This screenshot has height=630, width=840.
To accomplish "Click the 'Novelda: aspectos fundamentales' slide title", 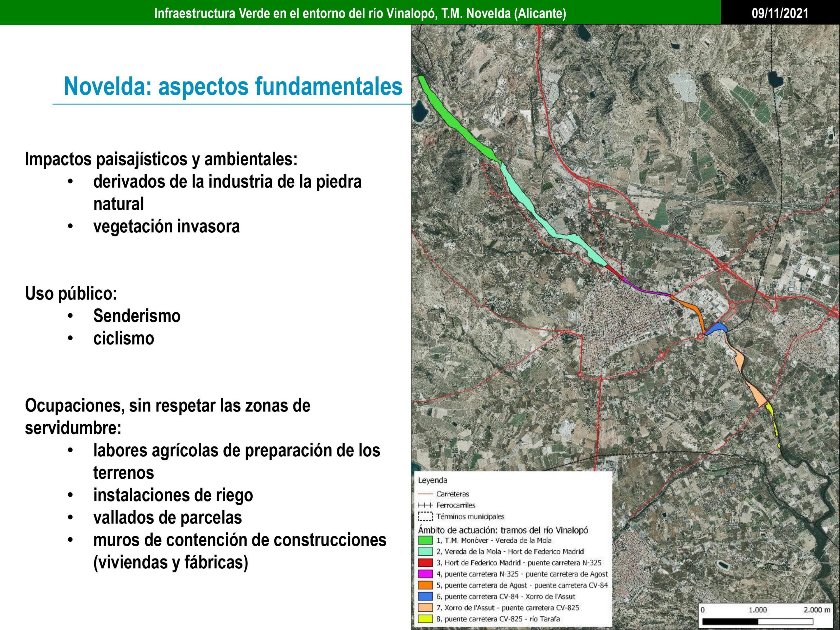I will coord(233,87).
